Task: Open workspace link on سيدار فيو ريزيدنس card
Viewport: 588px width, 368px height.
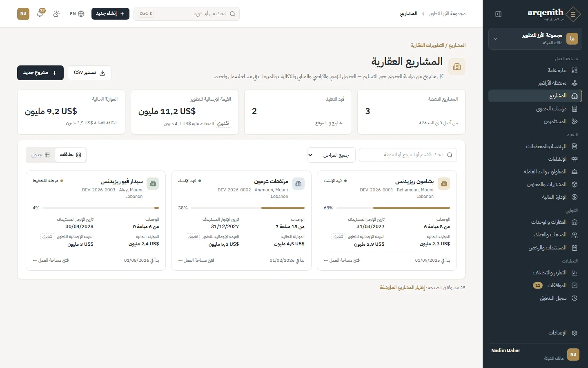Action: [51, 260]
